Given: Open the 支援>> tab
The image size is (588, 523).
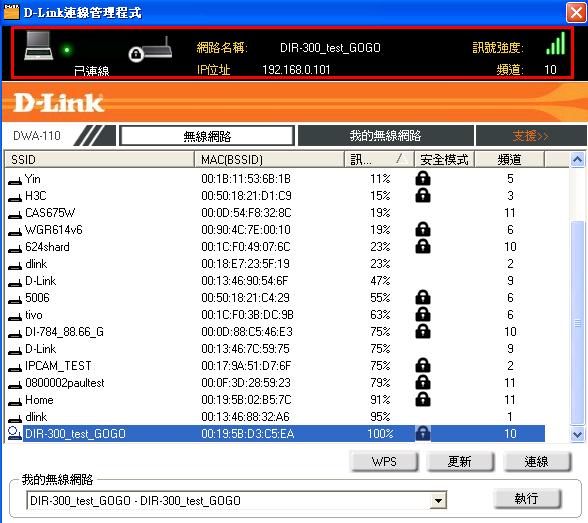Looking at the screenshot, I should pos(531,135).
